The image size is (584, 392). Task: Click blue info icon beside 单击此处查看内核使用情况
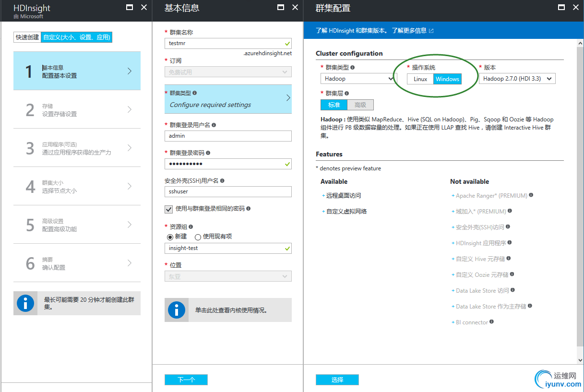(x=177, y=310)
